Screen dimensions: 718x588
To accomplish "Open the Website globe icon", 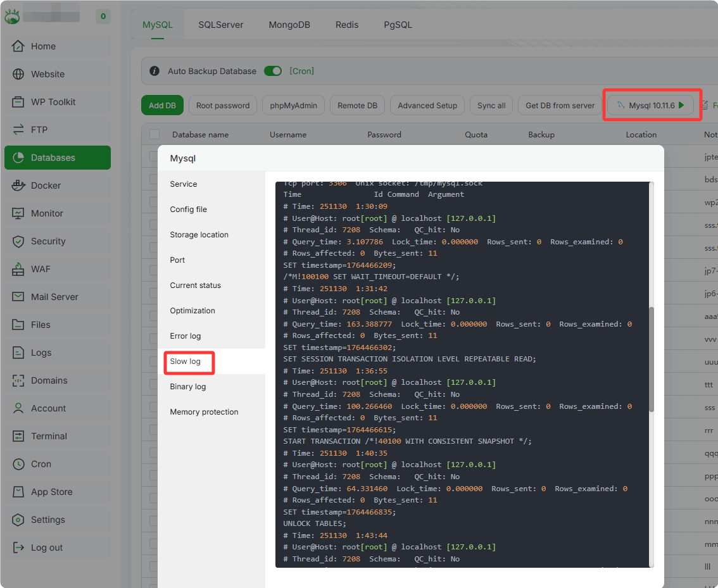I will pos(18,74).
